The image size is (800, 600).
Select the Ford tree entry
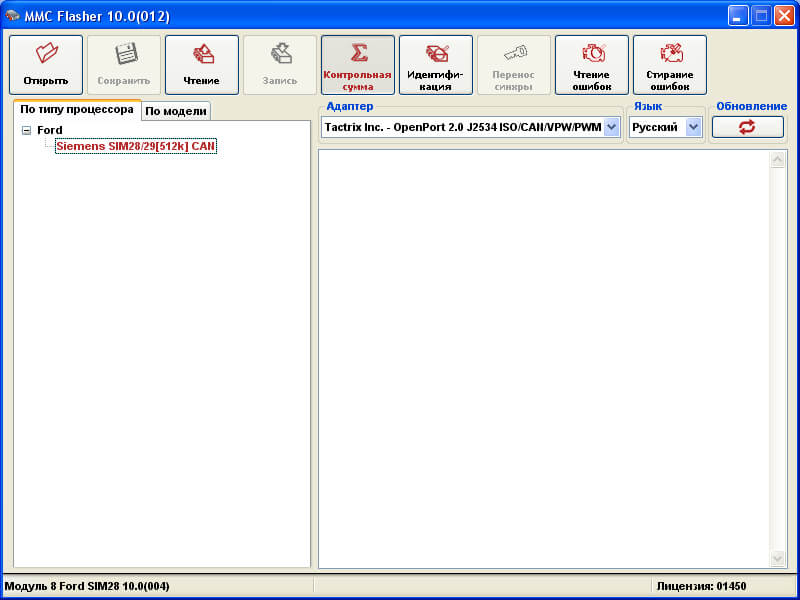click(x=49, y=130)
